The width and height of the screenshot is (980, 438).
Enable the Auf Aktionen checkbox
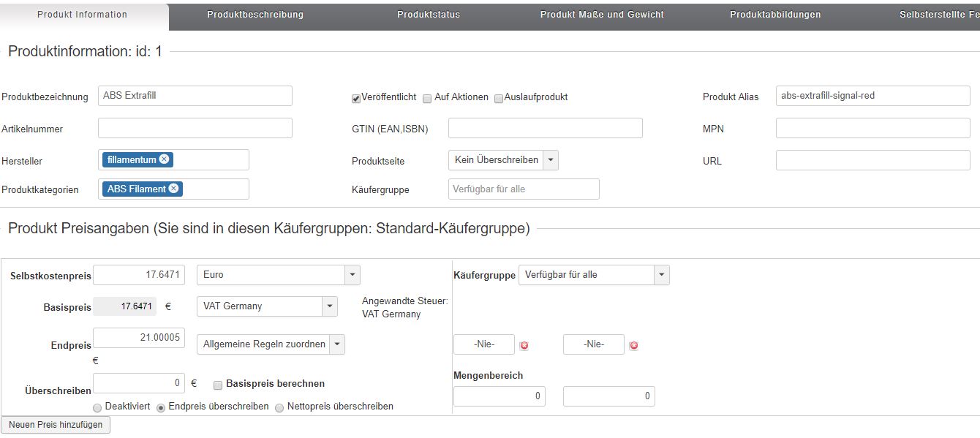[427, 98]
